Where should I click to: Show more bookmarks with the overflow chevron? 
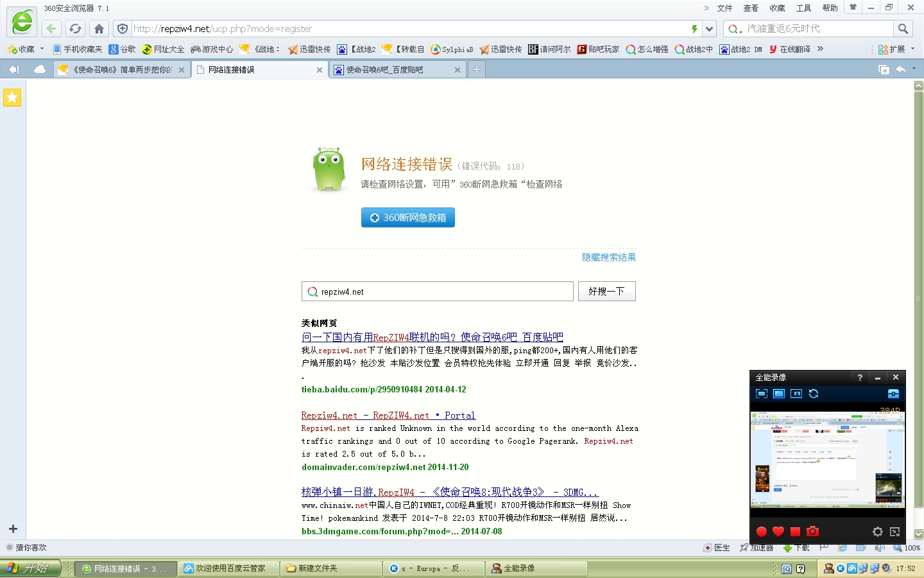820,49
